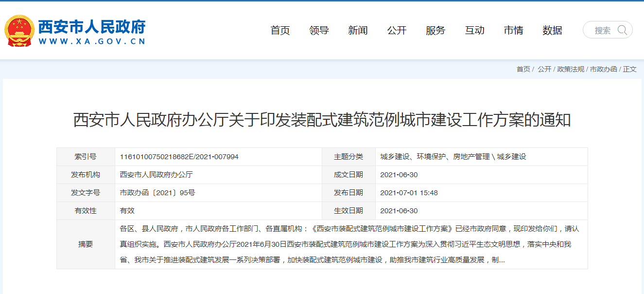Open 市政办函 breadcrumb link

pos(603,69)
